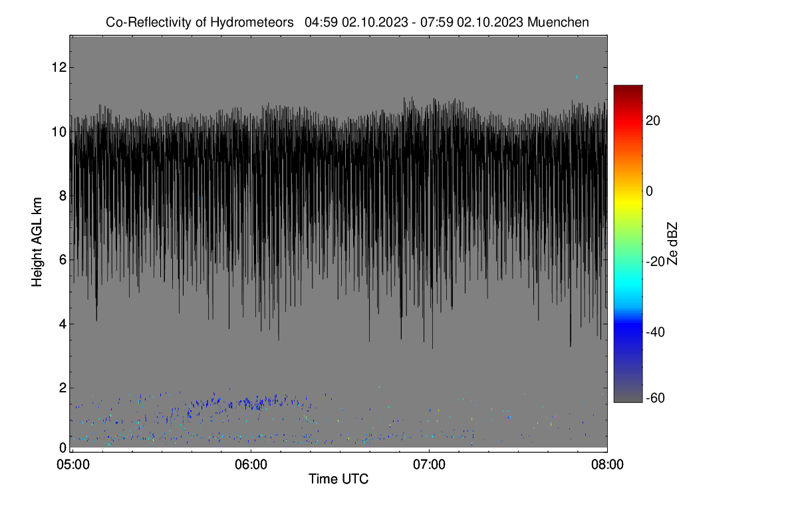This screenshot has width=798, height=532.
Task: Click the 10 km height tick label
Action: [x=59, y=132]
